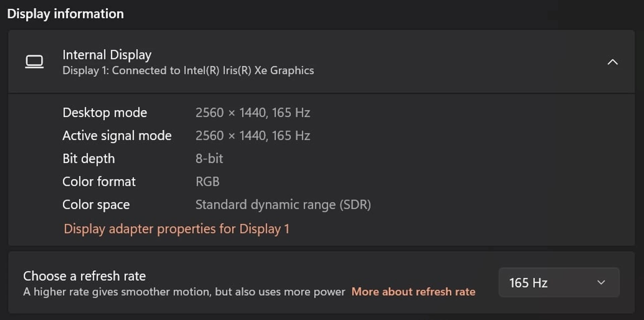Select the Active signal mode resolution value
Image resolution: width=644 pixels, height=320 pixels.
pos(253,136)
